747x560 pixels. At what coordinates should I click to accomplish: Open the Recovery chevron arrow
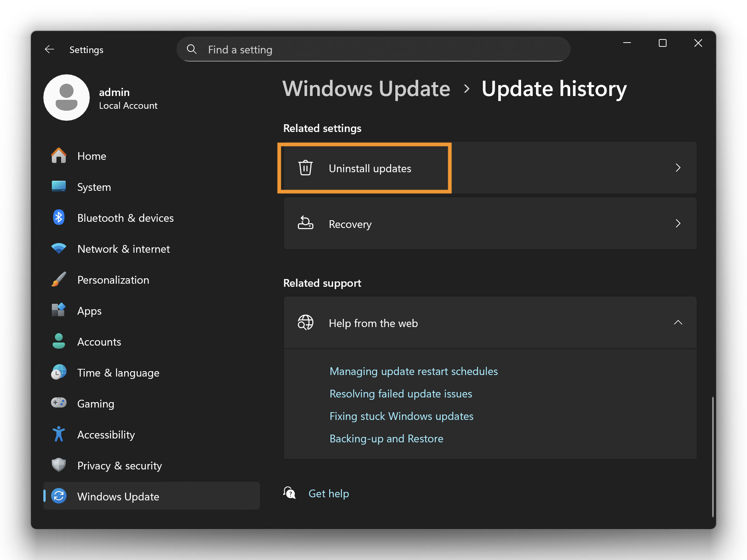(x=678, y=224)
